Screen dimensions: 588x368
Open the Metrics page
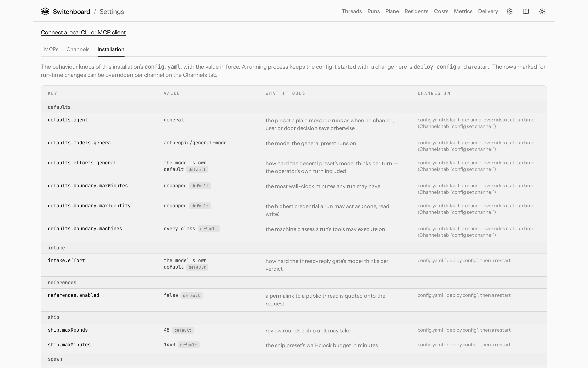tap(463, 11)
